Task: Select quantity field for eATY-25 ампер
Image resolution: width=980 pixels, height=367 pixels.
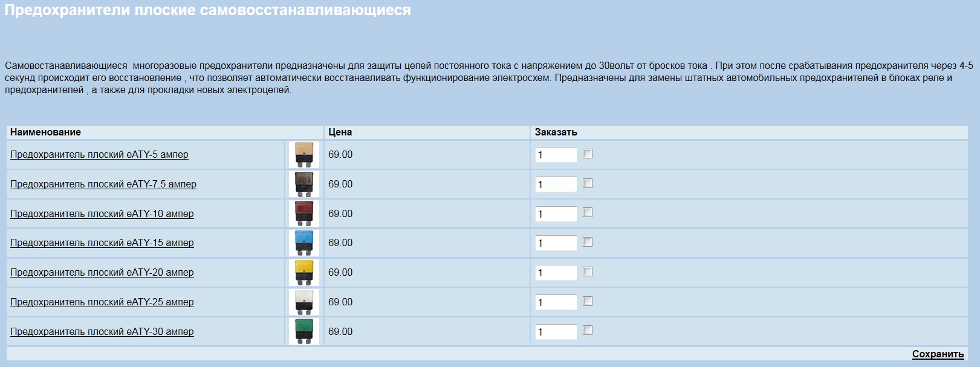Action: [556, 302]
